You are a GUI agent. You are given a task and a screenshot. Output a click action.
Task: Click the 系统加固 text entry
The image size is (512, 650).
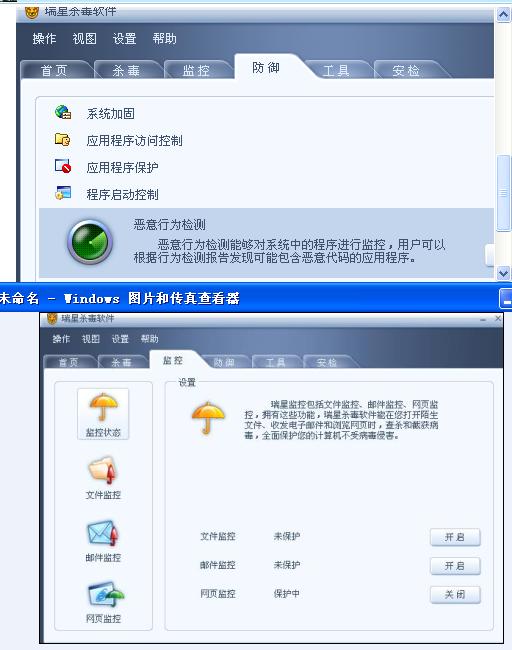tap(110, 114)
